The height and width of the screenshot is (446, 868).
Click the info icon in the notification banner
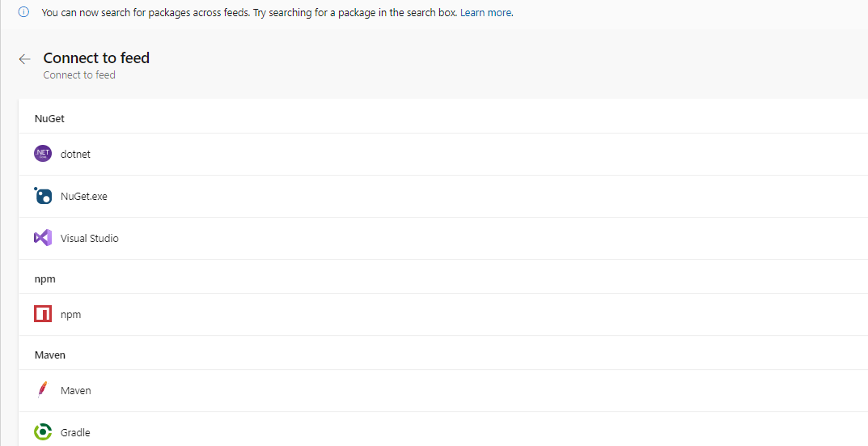click(23, 13)
